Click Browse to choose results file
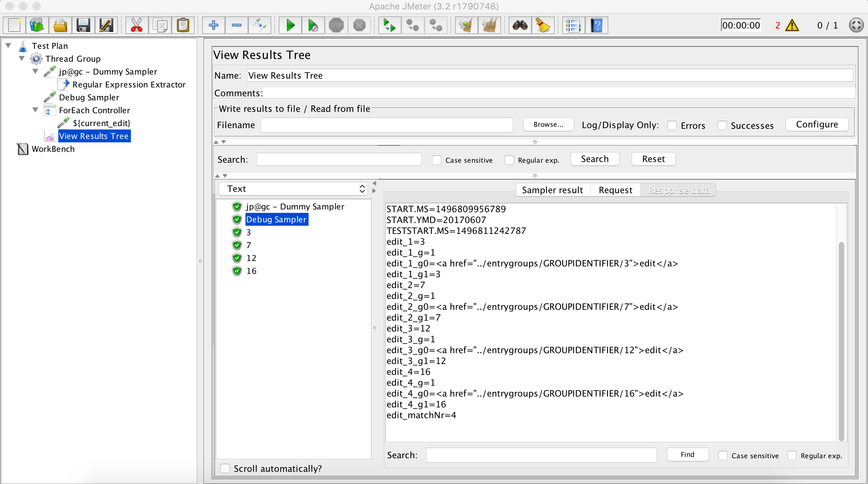The height and width of the screenshot is (484, 868). [x=548, y=124]
